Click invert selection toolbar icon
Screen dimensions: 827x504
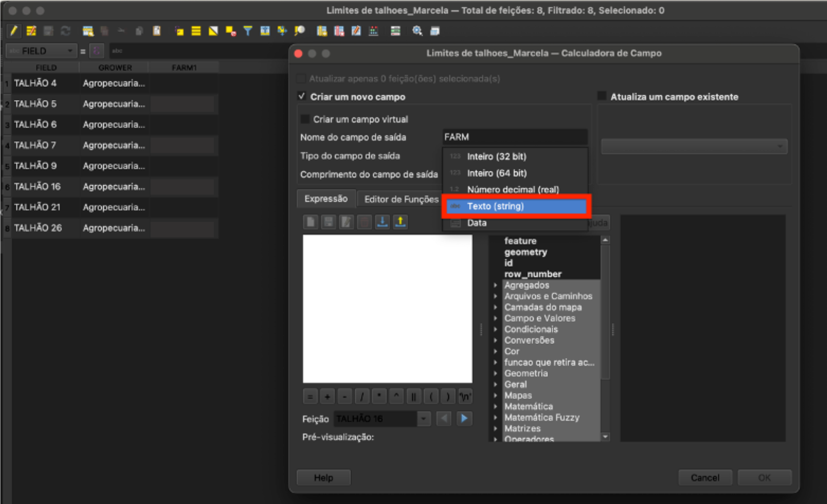tap(213, 31)
